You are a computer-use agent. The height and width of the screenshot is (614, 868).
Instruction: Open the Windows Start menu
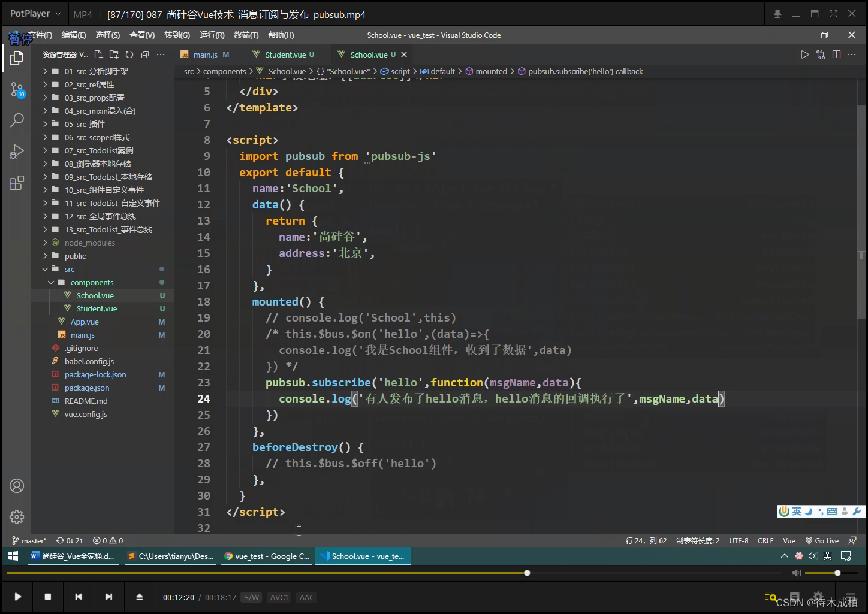click(13, 556)
